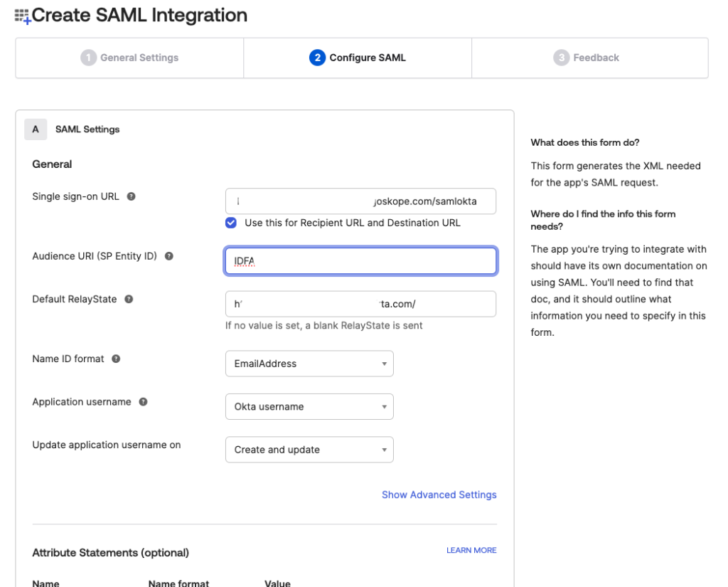Click the grid-plus icon before the page title
The image size is (728, 587).
[22, 14]
